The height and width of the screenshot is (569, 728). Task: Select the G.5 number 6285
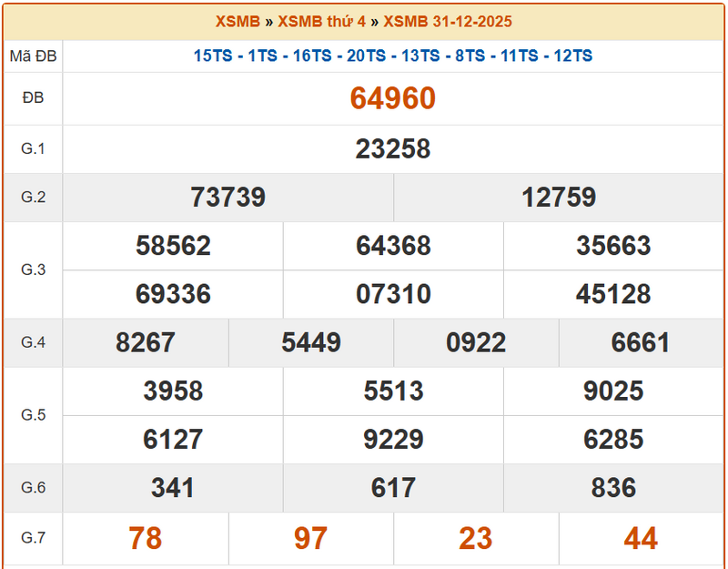(x=613, y=439)
